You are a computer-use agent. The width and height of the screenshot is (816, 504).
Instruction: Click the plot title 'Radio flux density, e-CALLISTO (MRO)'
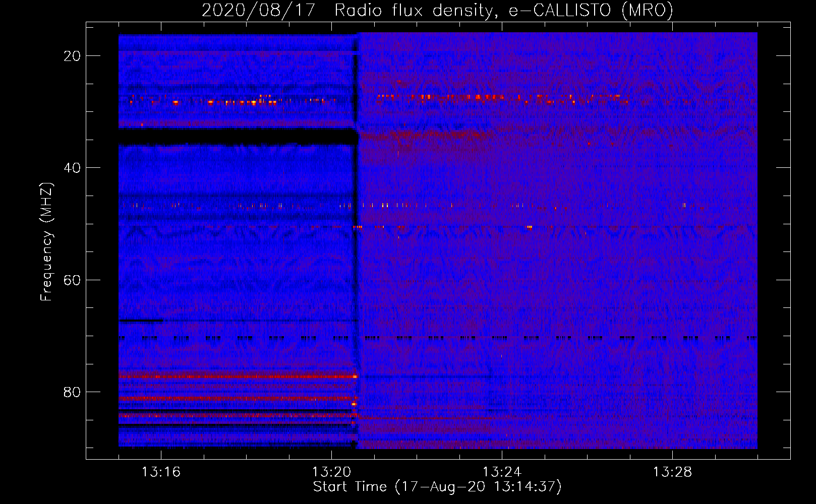click(x=503, y=11)
